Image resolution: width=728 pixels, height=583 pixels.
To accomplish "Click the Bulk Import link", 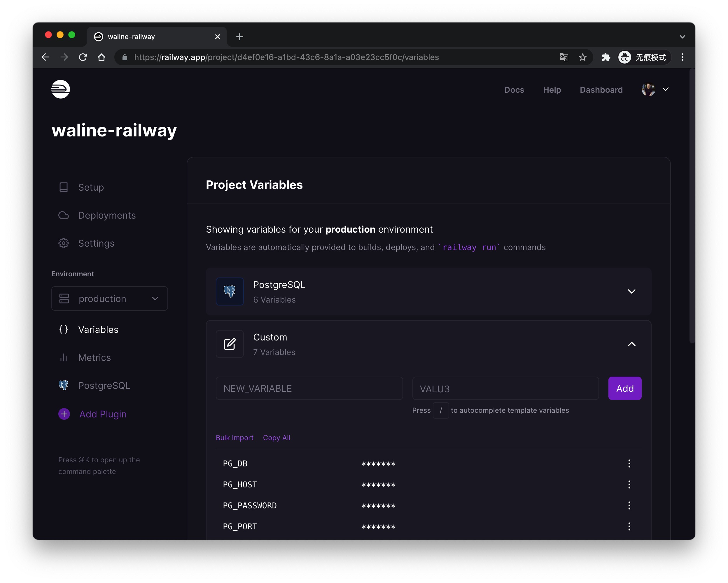I will pos(234,438).
